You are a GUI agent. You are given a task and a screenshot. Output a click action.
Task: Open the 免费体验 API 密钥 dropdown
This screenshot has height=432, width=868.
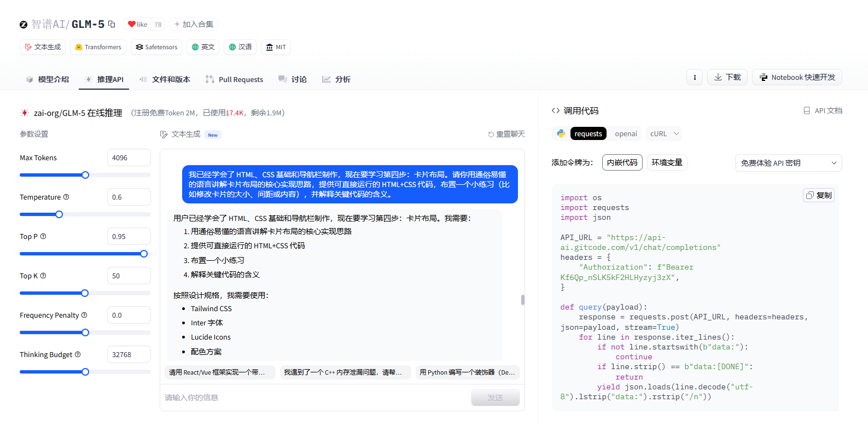[x=789, y=163]
